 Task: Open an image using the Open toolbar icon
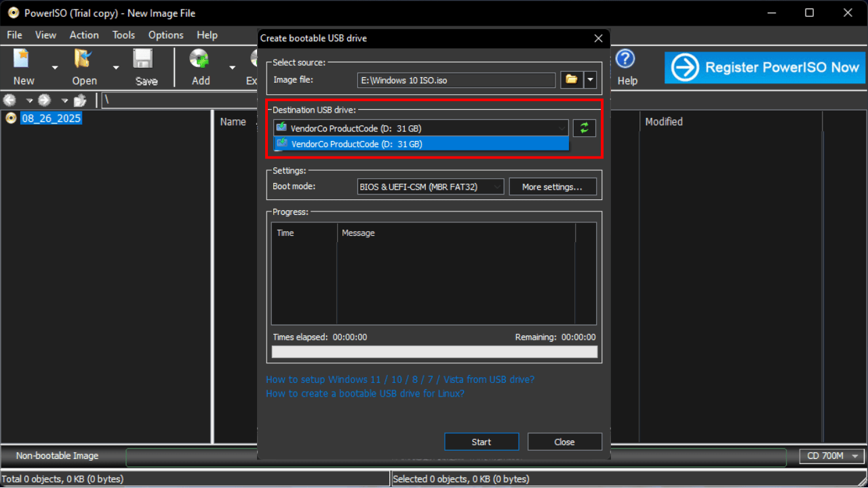coord(81,61)
